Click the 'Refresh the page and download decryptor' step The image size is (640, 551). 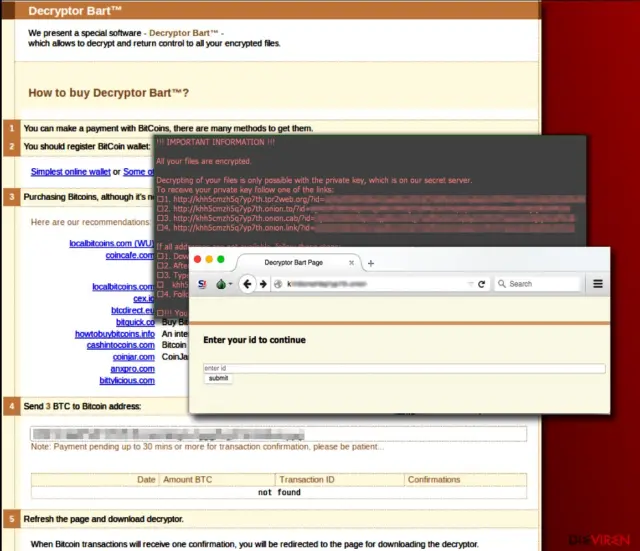pyautogui.click(x=103, y=519)
